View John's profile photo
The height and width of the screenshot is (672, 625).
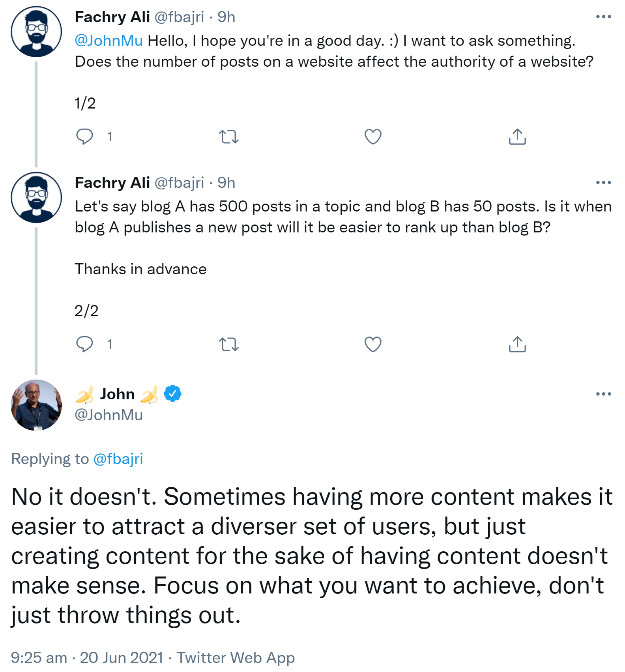click(x=36, y=405)
